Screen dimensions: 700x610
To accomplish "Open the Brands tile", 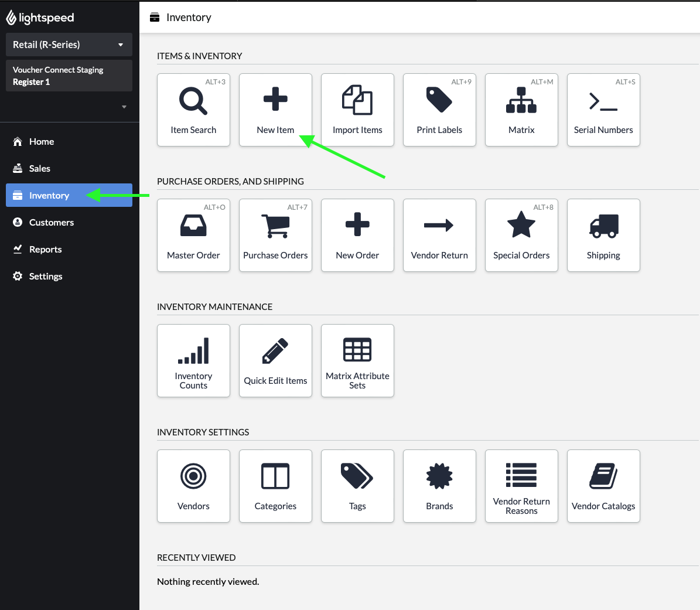I will coord(439,486).
